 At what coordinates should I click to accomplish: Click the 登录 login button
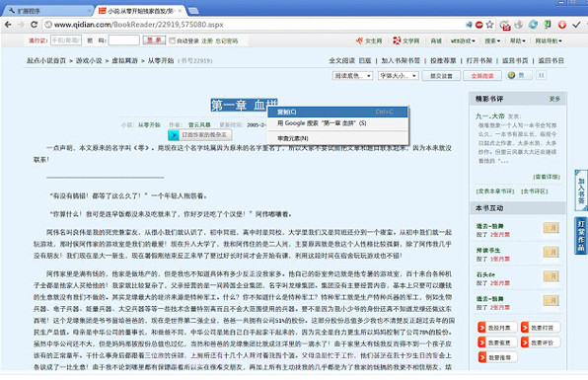(154, 40)
